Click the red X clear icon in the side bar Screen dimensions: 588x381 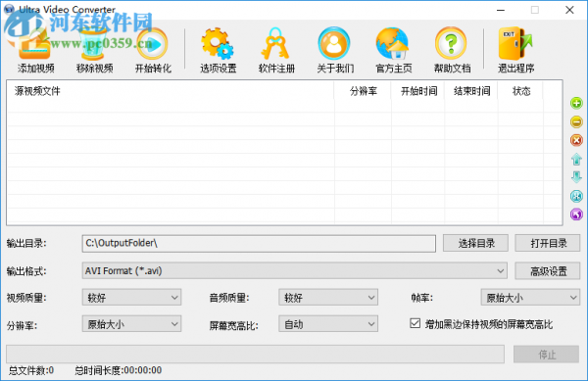click(576, 140)
